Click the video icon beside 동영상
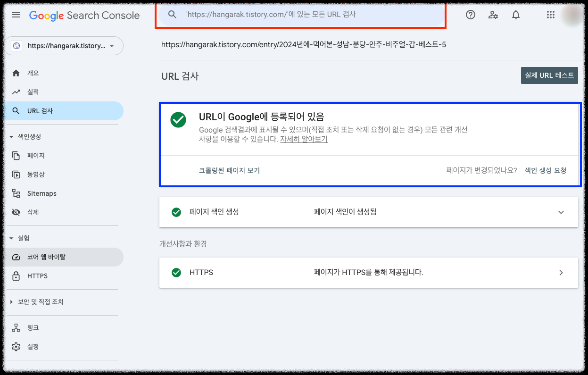This screenshot has width=588, height=375. [16, 175]
